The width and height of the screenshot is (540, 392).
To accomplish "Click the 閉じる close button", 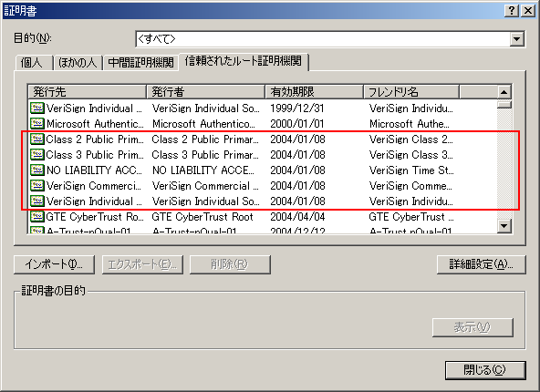I will click(x=485, y=370).
